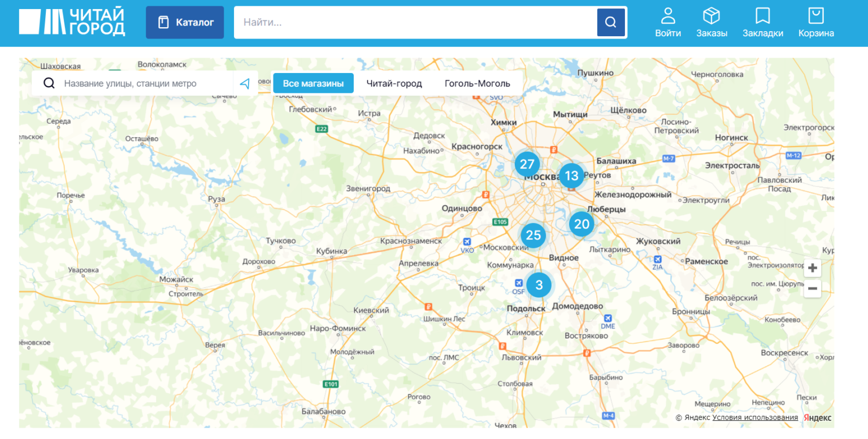Click the Климовск town label
The width and height of the screenshot is (868, 439).
(525, 333)
